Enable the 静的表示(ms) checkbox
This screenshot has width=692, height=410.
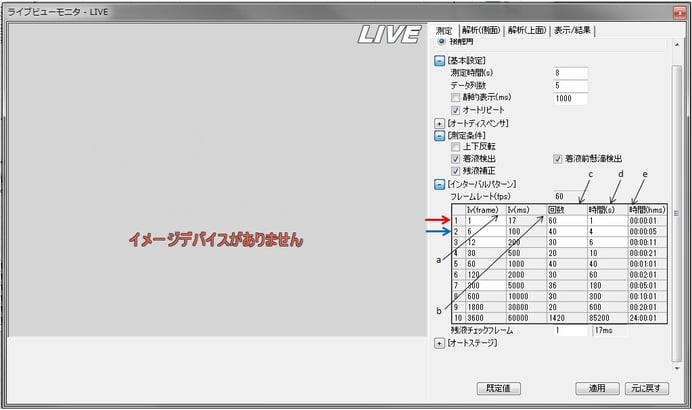(x=455, y=98)
